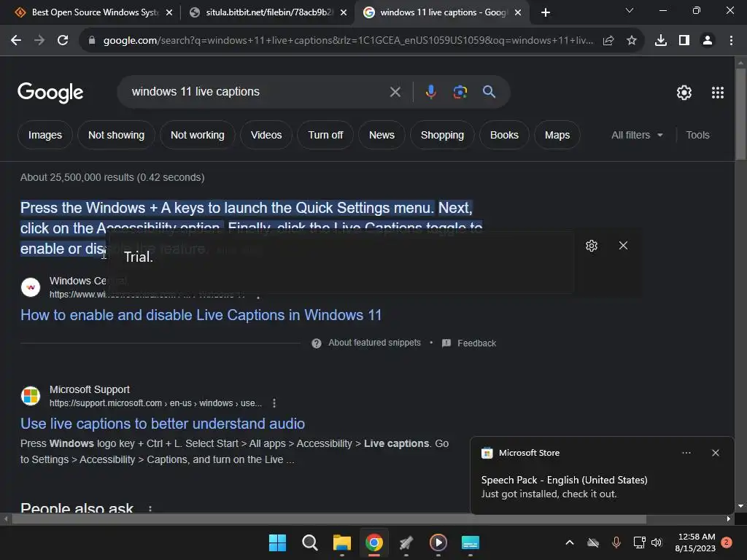The height and width of the screenshot is (560, 747).
Task: Switch to News results
Action: [382, 135]
